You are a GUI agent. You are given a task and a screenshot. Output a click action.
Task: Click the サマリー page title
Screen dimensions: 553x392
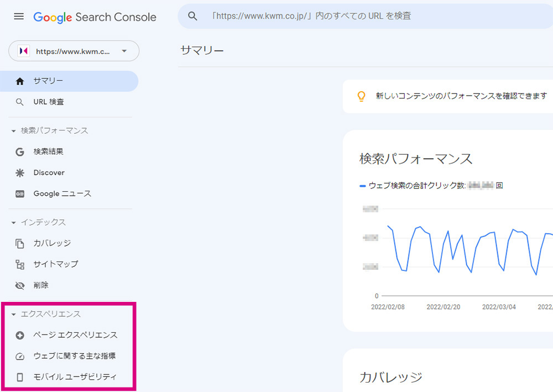point(202,51)
